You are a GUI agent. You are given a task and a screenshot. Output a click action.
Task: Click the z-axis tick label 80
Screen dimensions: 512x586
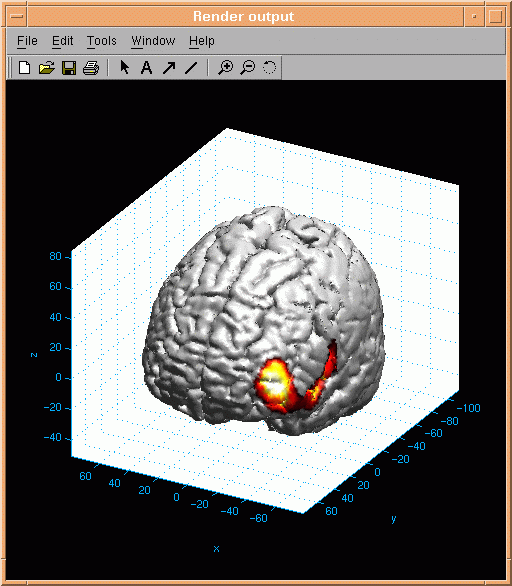(55, 256)
